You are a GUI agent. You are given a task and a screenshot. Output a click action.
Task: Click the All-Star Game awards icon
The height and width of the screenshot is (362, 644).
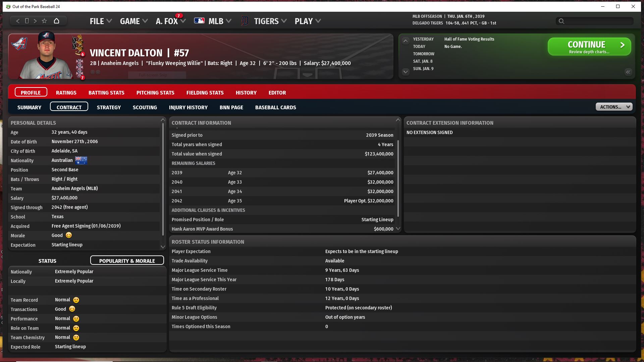click(x=80, y=68)
